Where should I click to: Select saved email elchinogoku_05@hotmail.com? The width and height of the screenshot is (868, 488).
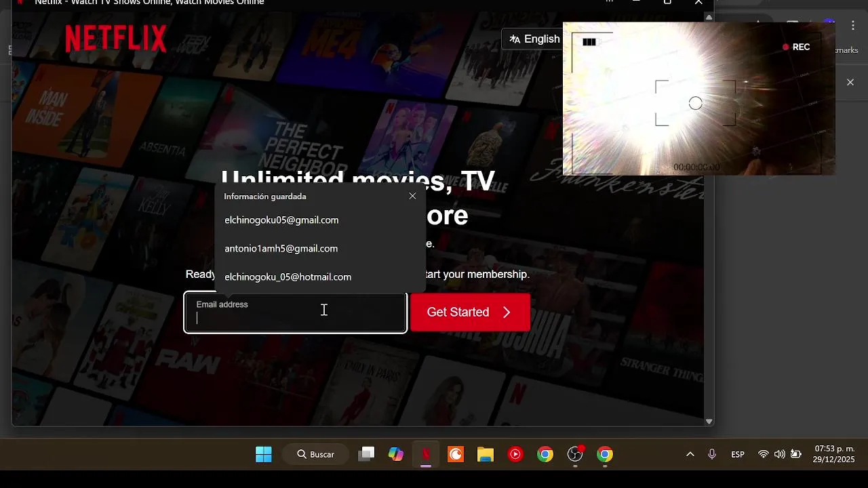(288, 277)
